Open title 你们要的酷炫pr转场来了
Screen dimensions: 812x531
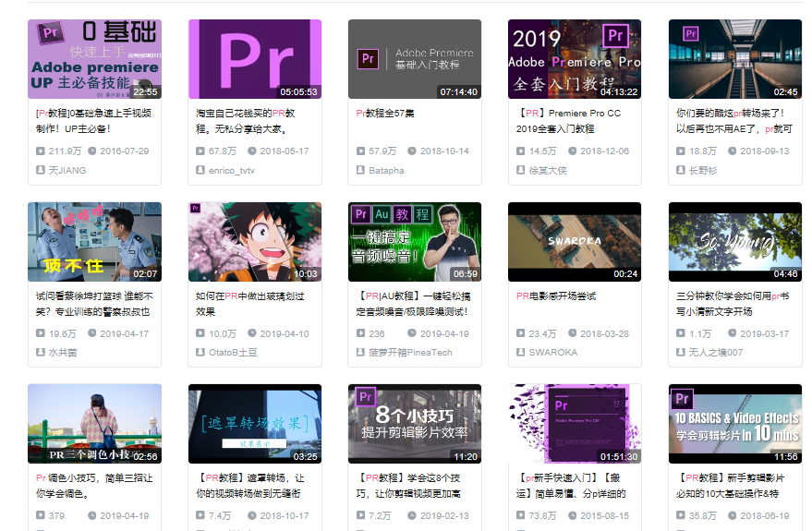734,121
